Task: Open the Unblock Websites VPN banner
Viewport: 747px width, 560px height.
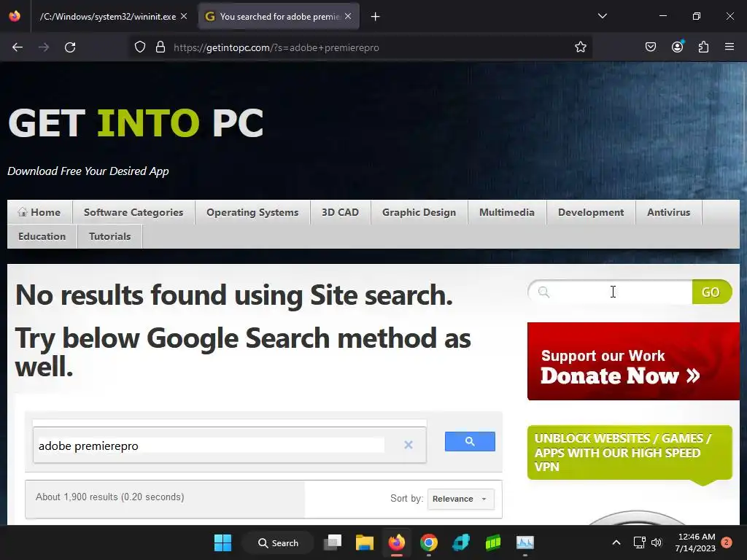Action: [630, 452]
